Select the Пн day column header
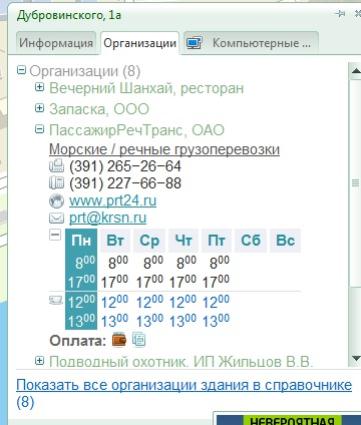The width and height of the screenshot is (361, 425). [x=81, y=240]
